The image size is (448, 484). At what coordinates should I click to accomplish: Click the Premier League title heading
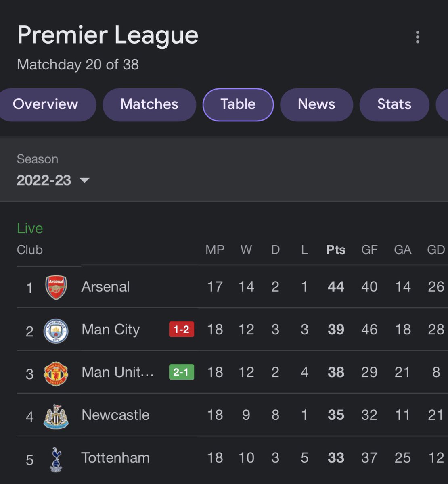108,35
